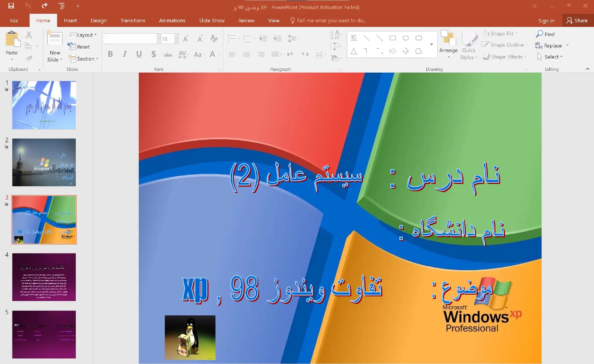Image resolution: width=594 pixels, height=364 pixels.
Task: Collapse the ribbon with the caret
Action: pyautogui.click(x=587, y=69)
